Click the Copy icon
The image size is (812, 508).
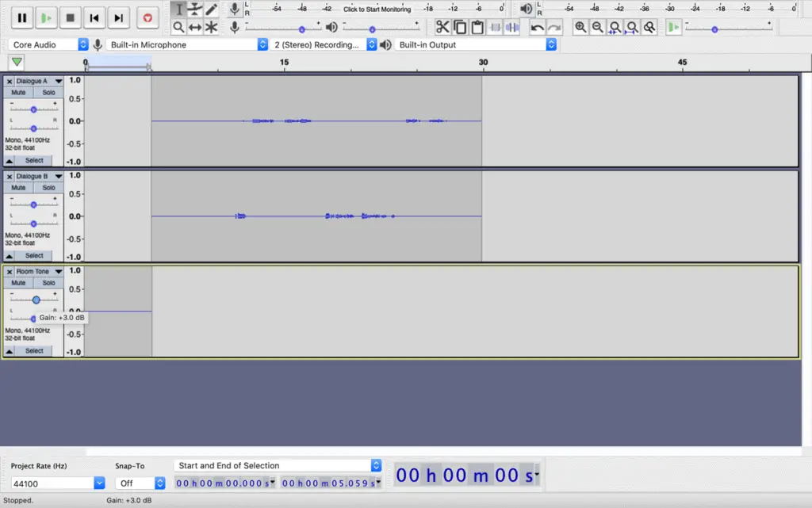coord(460,27)
